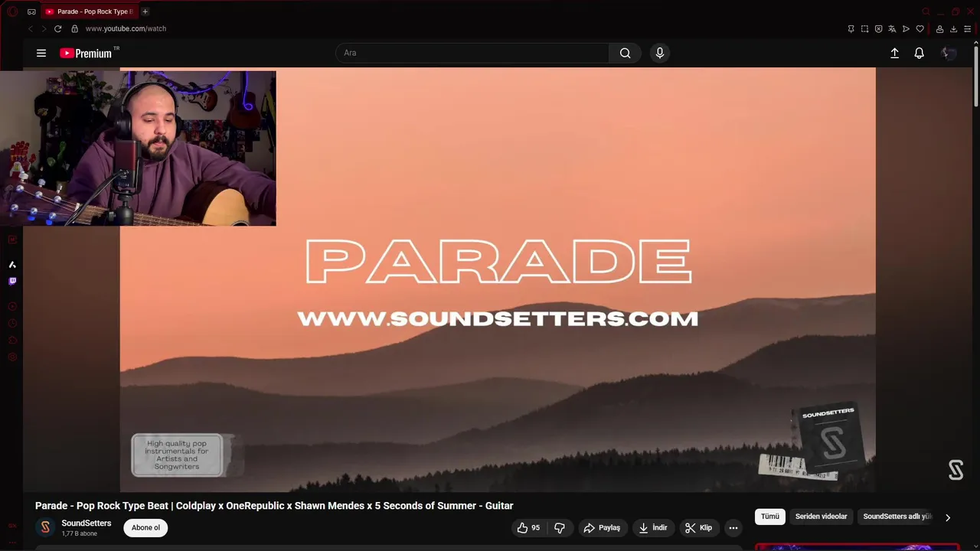This screenshot has width=980, height=551.
Task: Open the SoundSetters channel avatar
Action: pyautogui.click(x=45, y=527)
